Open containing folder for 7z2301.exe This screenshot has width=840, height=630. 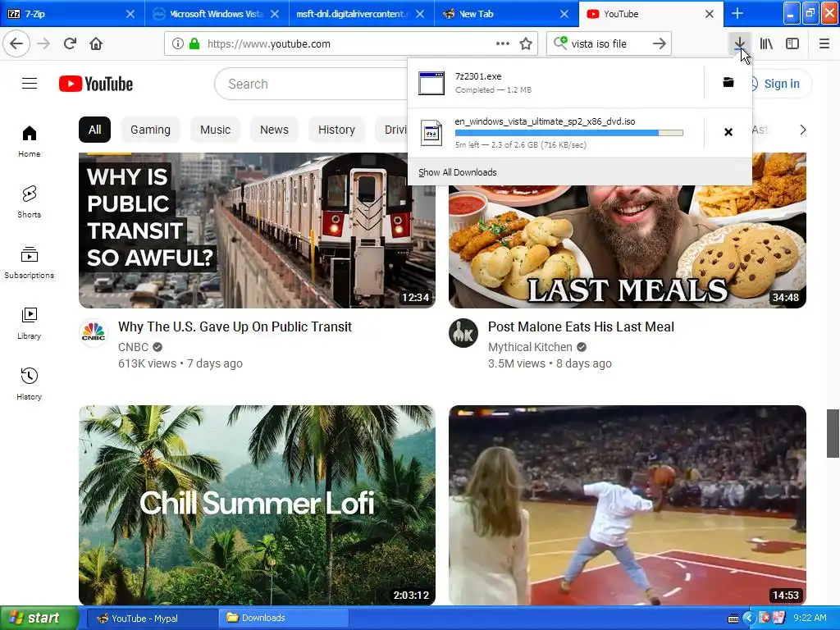pyautogui.click(x=728, y=82)
